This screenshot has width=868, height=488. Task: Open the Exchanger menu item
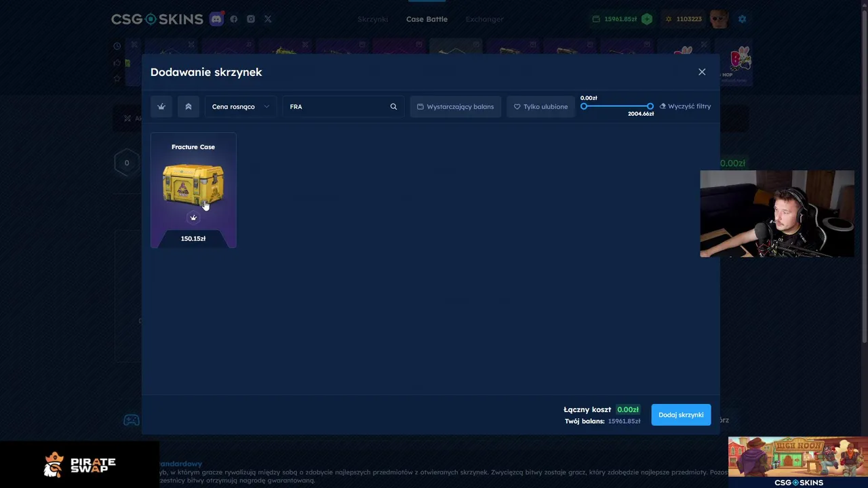[x=485, y=19]
